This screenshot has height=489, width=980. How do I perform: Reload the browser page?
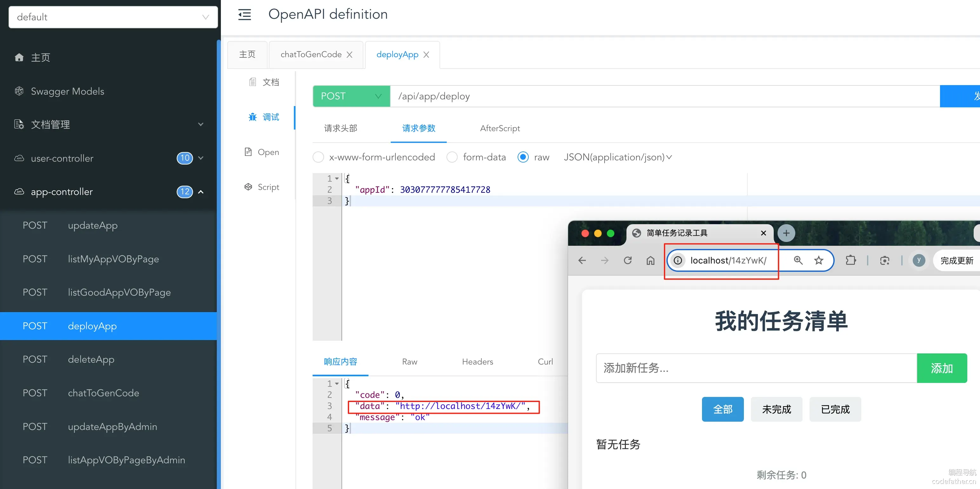(x=628, y=260)
